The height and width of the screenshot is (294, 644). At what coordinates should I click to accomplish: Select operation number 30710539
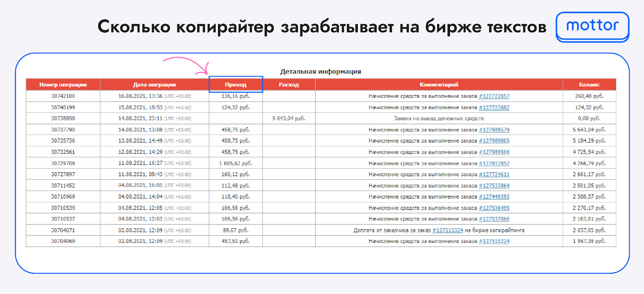point(63,208)
